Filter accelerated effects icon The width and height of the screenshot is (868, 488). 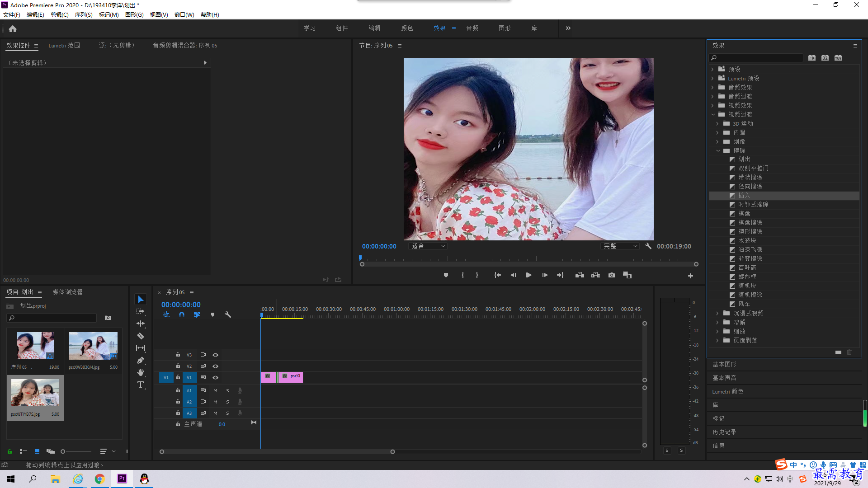(x=812, y=58)
